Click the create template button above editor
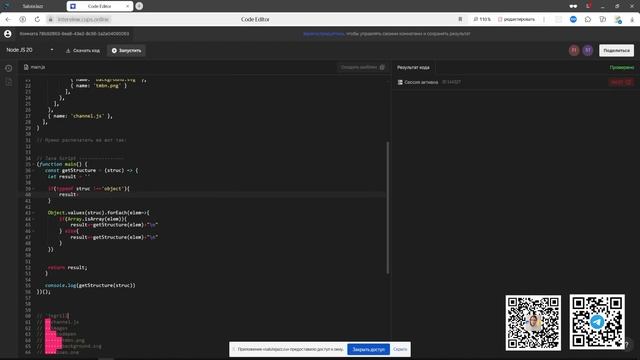 click(x=362, y=67)
